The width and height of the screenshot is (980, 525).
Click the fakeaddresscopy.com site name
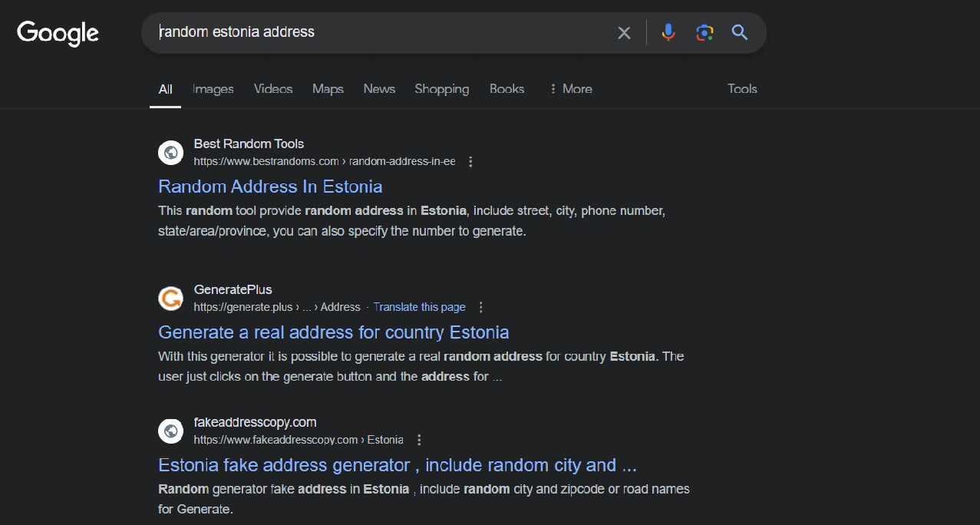255,422
